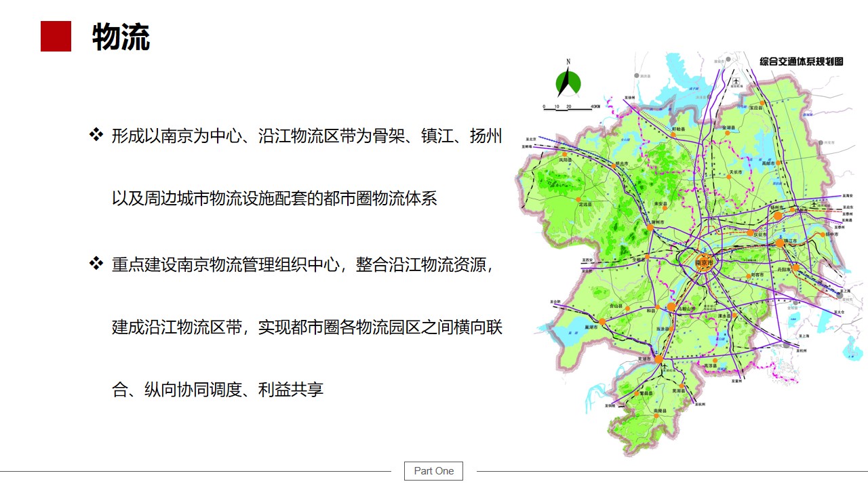Select the slide title 物流
The width and height of the screenshot is (868, 488).
(121, 37)
